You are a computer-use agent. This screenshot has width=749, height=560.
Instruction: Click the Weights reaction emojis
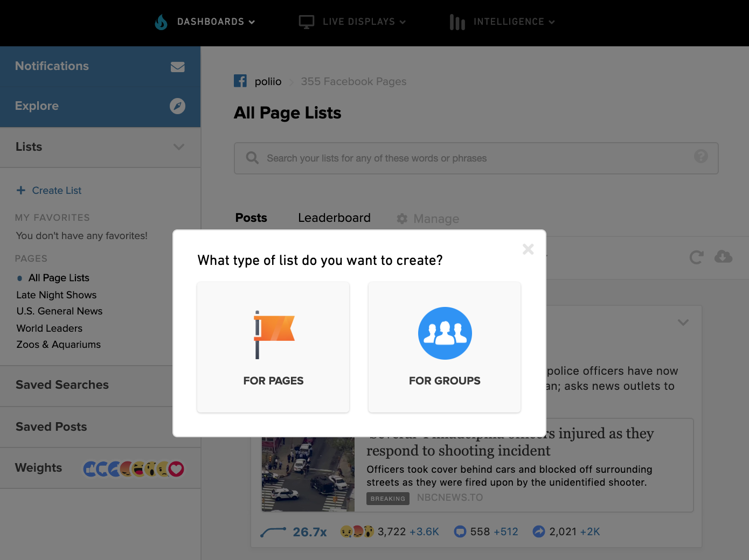pyautogui.click(x=134, y=469)
